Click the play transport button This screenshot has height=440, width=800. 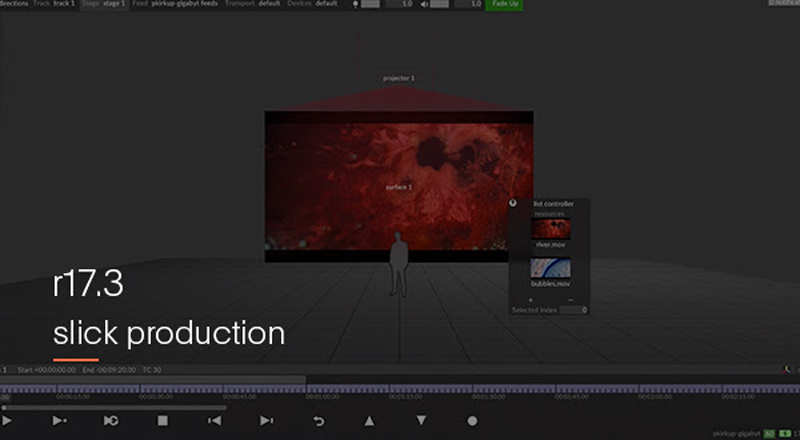point(59,421)
